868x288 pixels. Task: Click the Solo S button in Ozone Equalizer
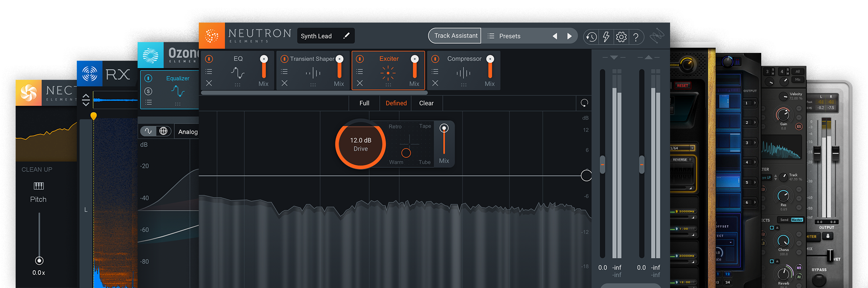(148, 91)
